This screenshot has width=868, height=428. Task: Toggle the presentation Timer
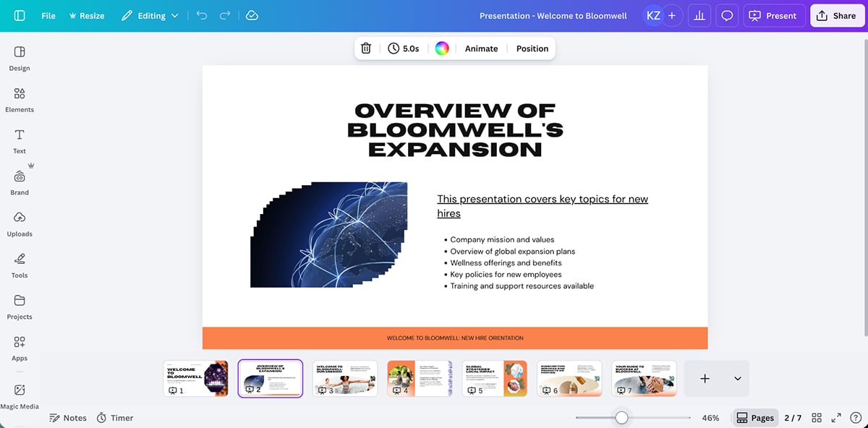tap(114, 417)
